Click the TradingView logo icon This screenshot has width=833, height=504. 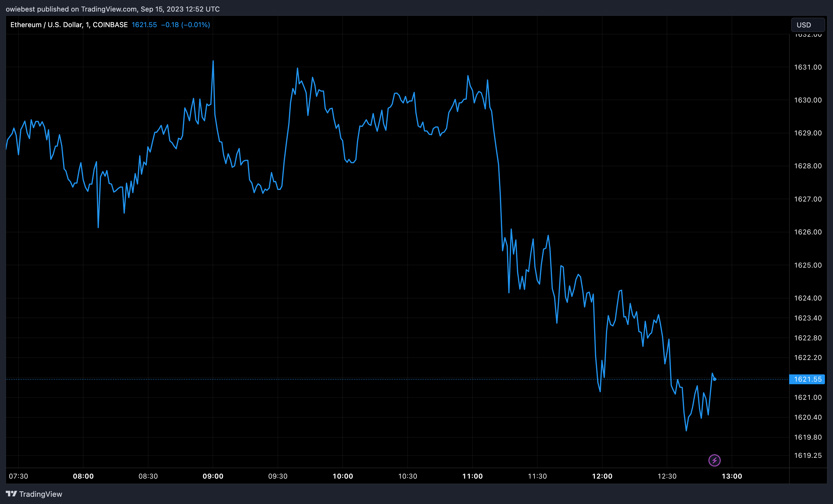click(x=11, y=494)
